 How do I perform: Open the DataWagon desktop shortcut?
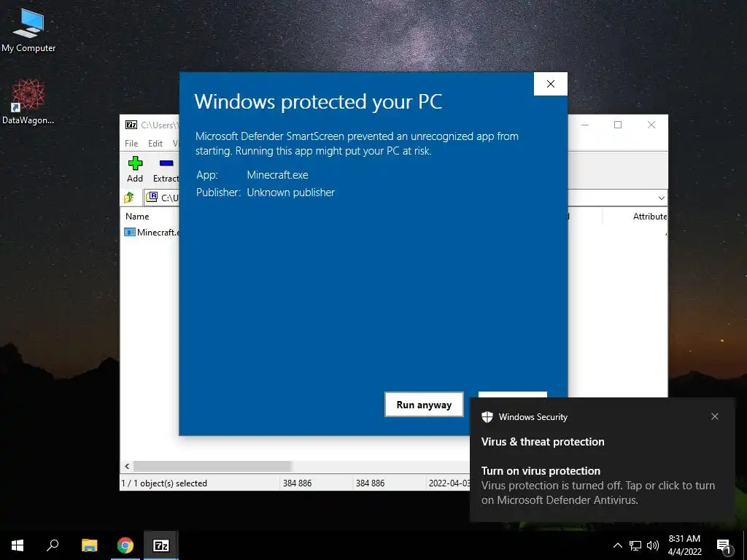(28, 101)
